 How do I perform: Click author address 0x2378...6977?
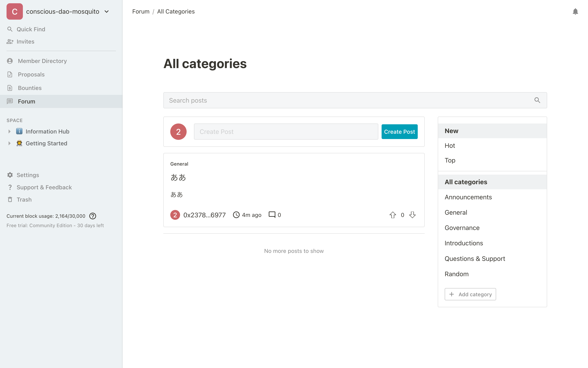[x=204, y=215]
